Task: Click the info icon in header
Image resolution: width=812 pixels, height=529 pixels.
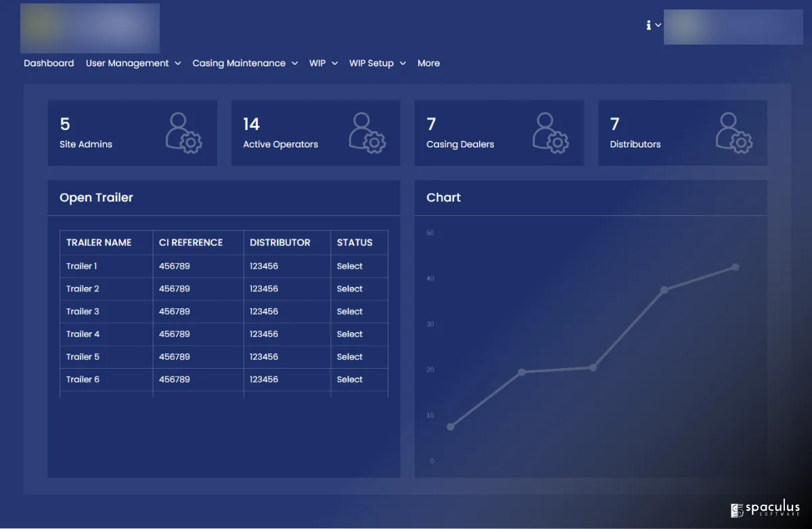Action: tap(648, 25)
